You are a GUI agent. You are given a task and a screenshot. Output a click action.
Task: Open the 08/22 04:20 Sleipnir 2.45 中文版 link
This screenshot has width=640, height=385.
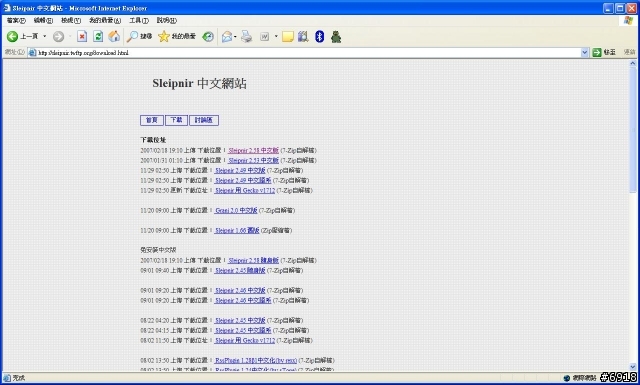coord(240,320)
